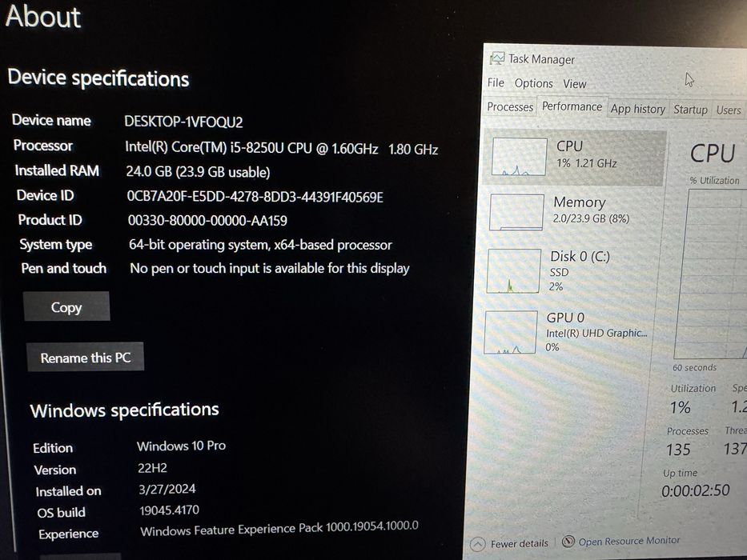747x560 pixels.
Task: Select the CPU performance item
Action: point(575,157)
